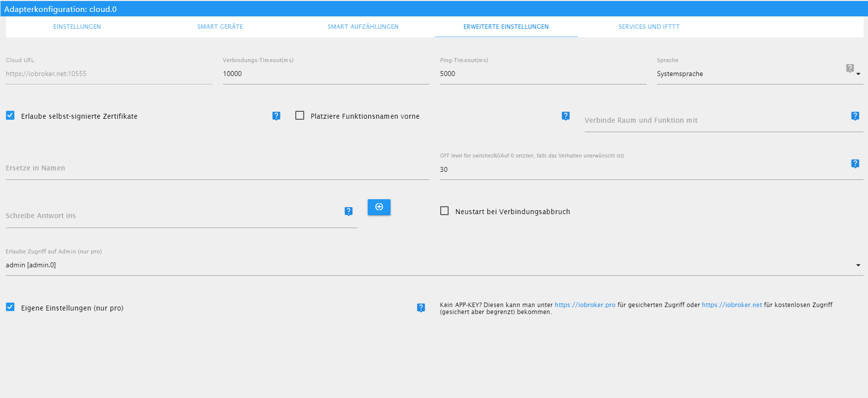Open help icon next to Sprache
Image resolution: width=868 pixels, height=398 pixels.
[850, 68]
